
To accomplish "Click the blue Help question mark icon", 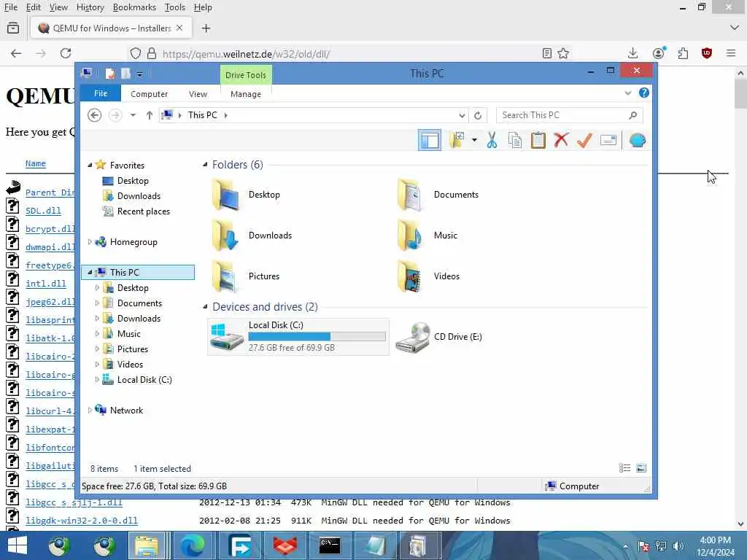I will click(x=643, y=93).
